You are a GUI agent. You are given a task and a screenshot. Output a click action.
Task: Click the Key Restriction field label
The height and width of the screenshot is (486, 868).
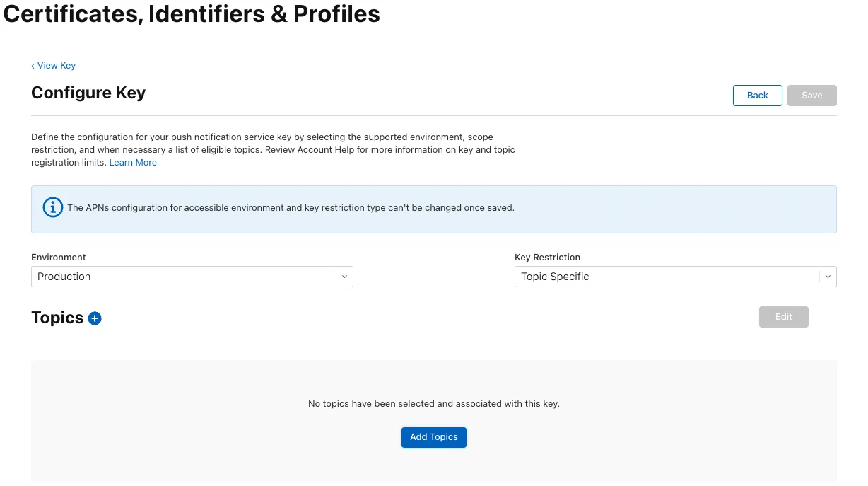tap(547, 258)
